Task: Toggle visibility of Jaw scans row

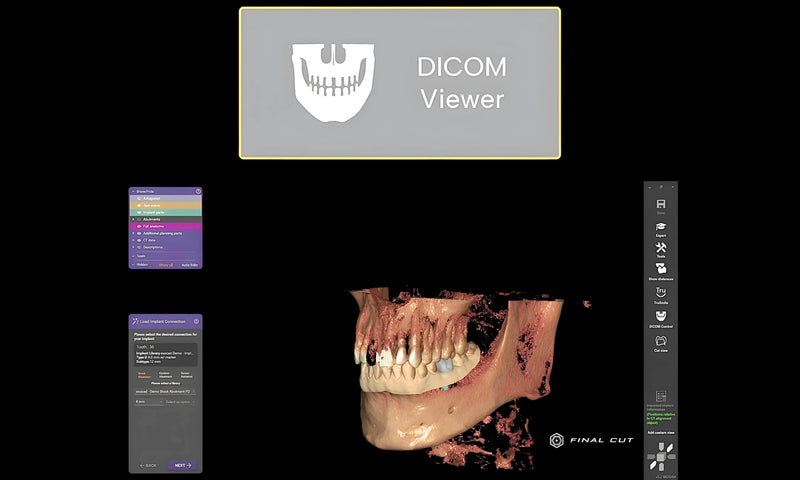Action: [x=139, y=206]
